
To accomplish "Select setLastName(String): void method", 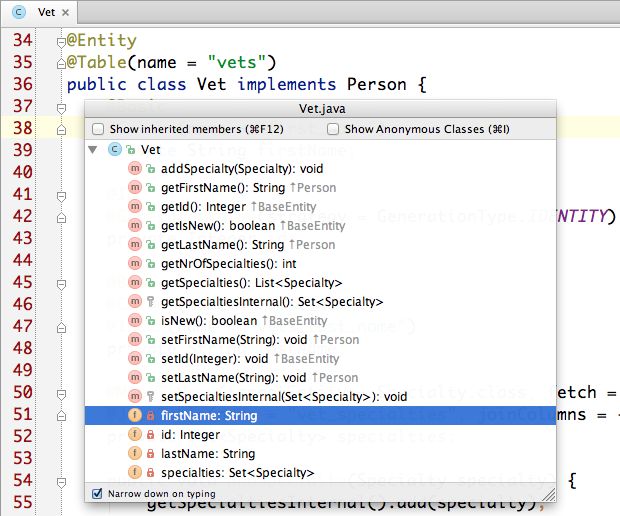I will coord(320,378).
